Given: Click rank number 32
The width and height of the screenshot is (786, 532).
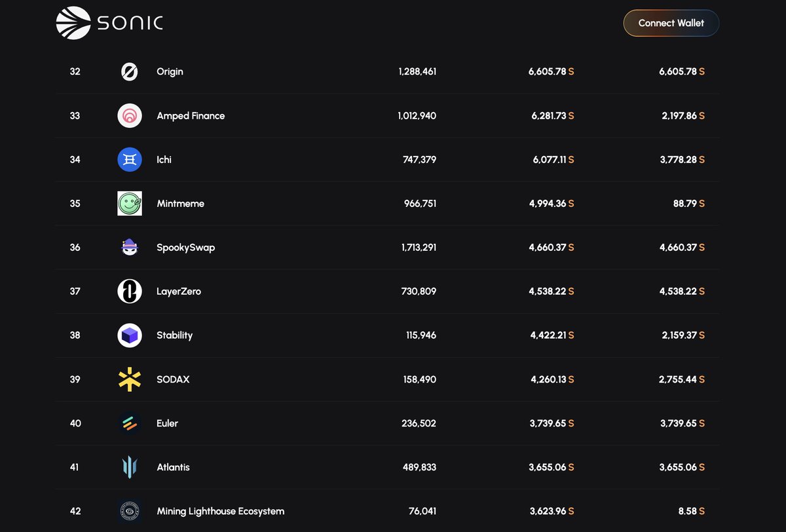Looking at the screenshot, I should (x=75, y=71).
